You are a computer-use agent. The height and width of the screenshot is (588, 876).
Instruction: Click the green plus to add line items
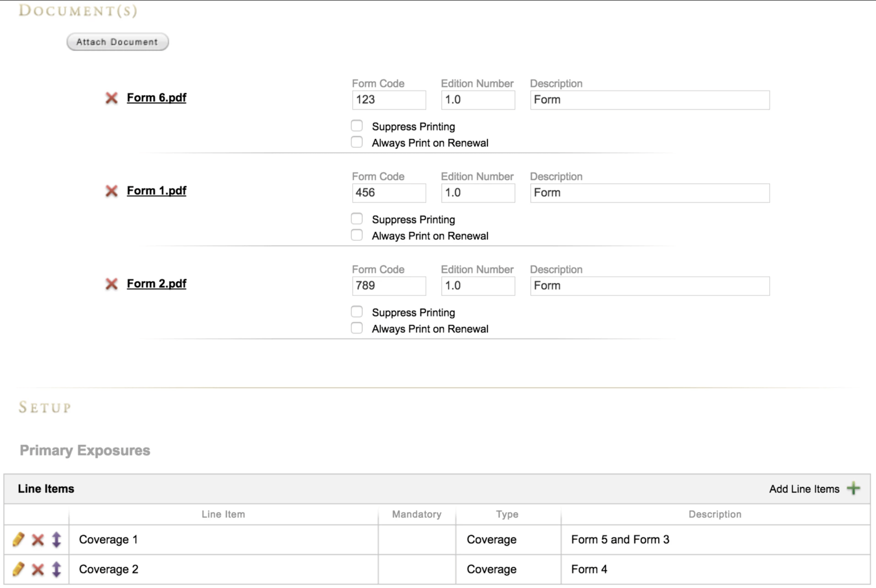[854, 488]
